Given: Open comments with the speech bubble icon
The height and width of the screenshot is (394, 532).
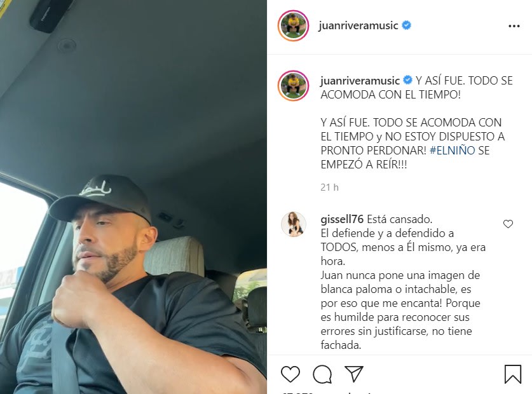Looking at the screenshot, I should pyautogui.click(x=322, y=374).
